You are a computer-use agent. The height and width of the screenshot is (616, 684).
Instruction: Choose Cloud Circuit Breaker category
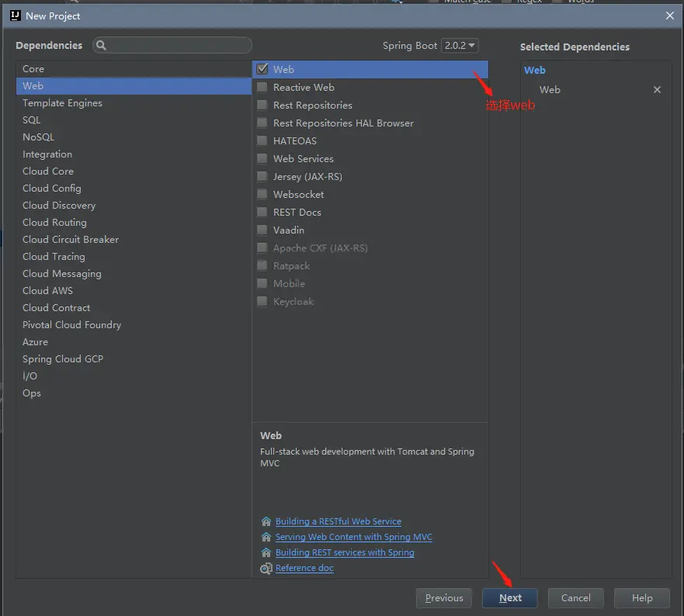(x=134, y=239)
